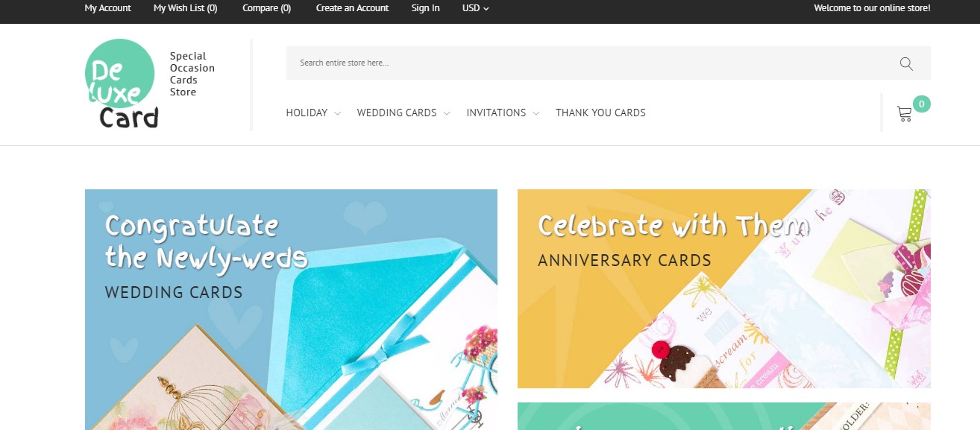Click the search magnifier icon

tap(906, 63)
